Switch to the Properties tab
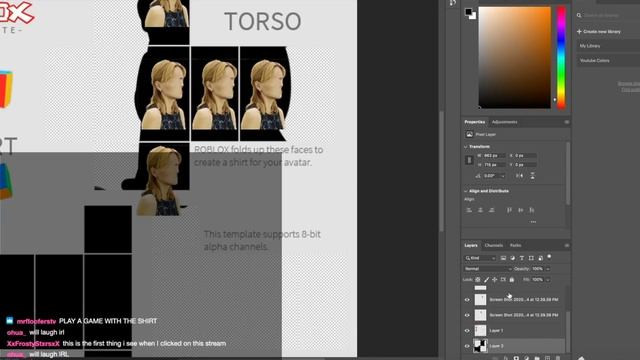The image size is (640, 360). [x=475, y=122]
